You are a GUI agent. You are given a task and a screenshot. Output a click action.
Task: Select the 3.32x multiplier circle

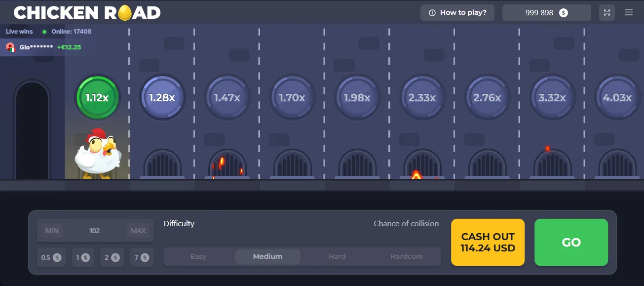(x=552, y=97)
